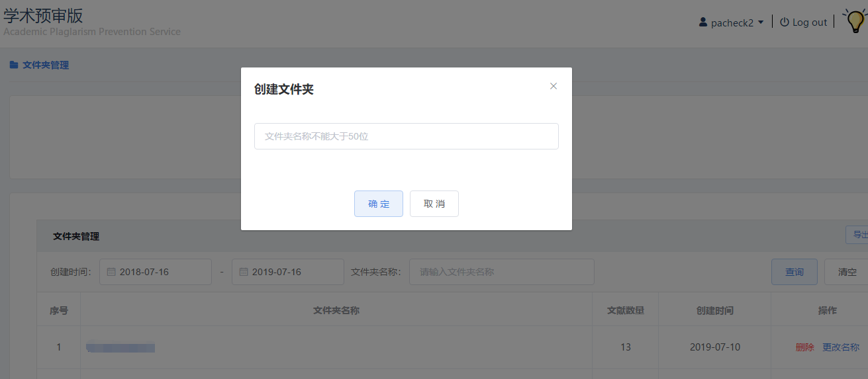This screenshot has width=868, height=379.
Task: Click the 清空 clear button
Action: tap(847, 272)
